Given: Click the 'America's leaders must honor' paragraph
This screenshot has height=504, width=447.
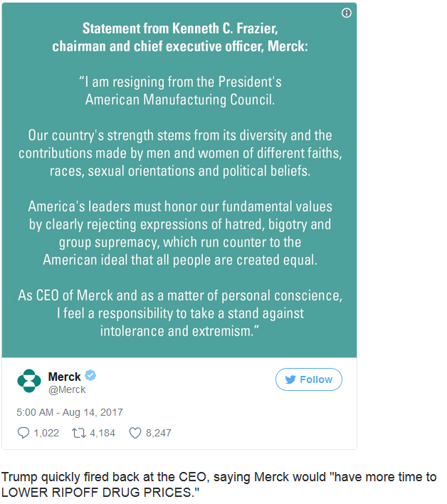Looking at the screenshot, I should pyautogui.click(x=180, y=233).
